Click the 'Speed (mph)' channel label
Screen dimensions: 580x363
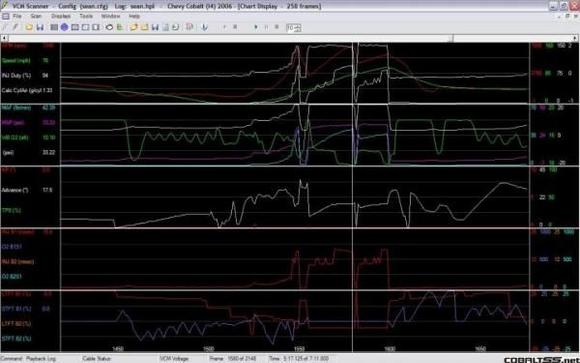16,60
